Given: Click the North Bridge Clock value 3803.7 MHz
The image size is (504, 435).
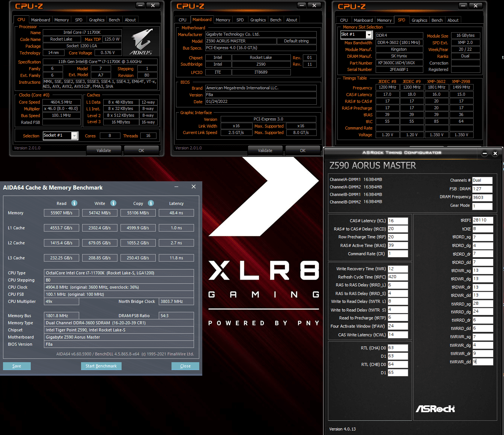Looking at the screenshot, I should (x=176, y=301).
